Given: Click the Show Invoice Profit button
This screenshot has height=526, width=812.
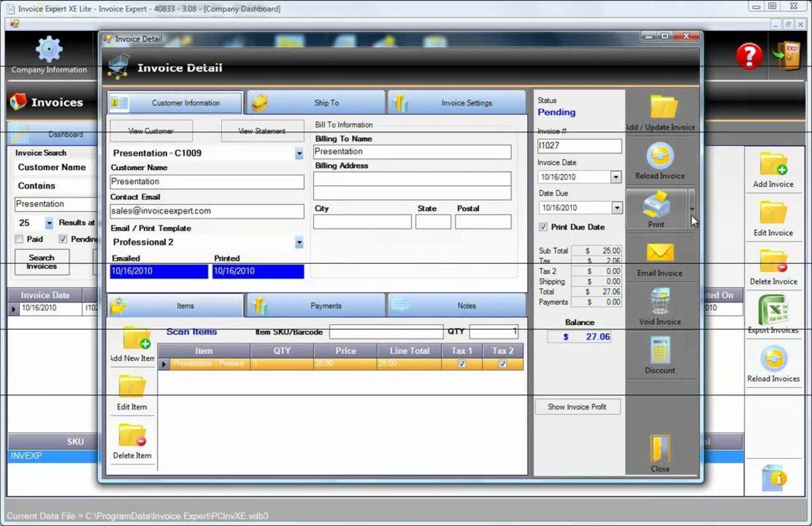Looking at the screenshot, I should point(577,407).
